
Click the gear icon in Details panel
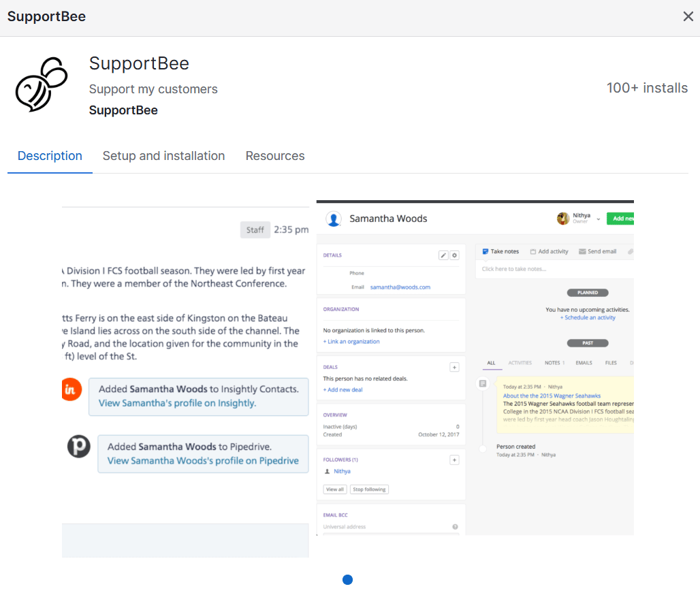click(454, 255)
